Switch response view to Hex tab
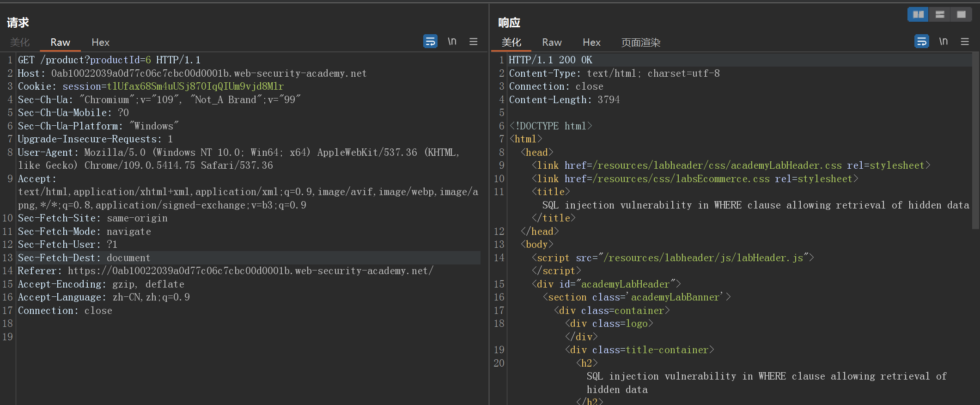Screen dimensions: 980x405 (x=591, y=43)
